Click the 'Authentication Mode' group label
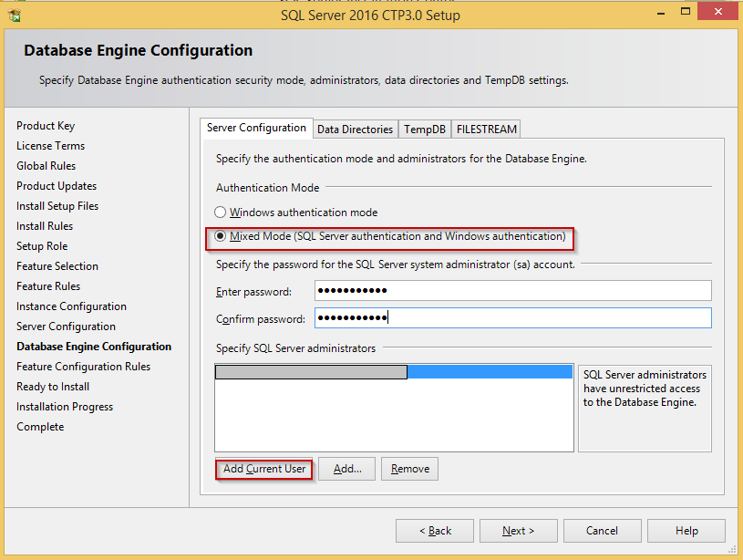This screenshot has width=743, height=560. click(x=268, y=188)
